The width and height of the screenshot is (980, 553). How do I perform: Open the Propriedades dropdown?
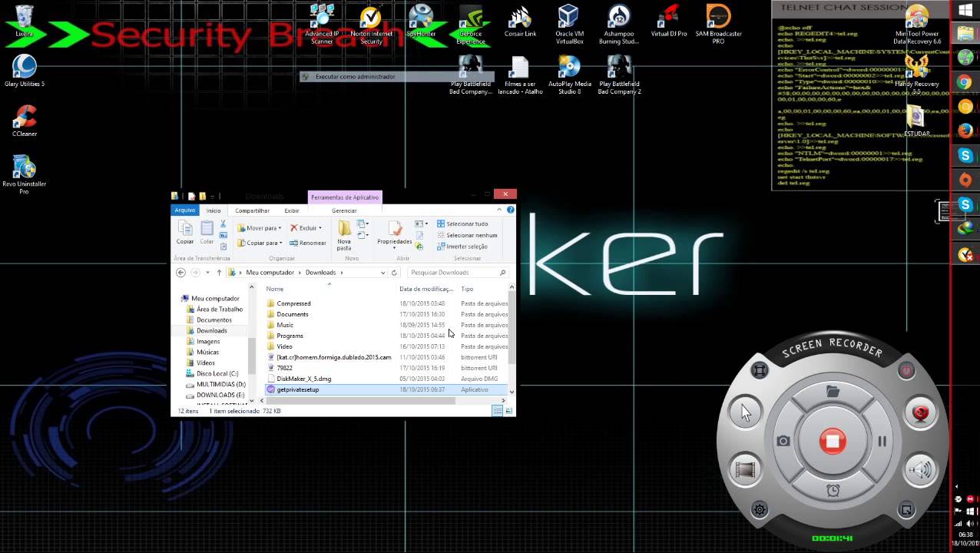coord(395,235)
